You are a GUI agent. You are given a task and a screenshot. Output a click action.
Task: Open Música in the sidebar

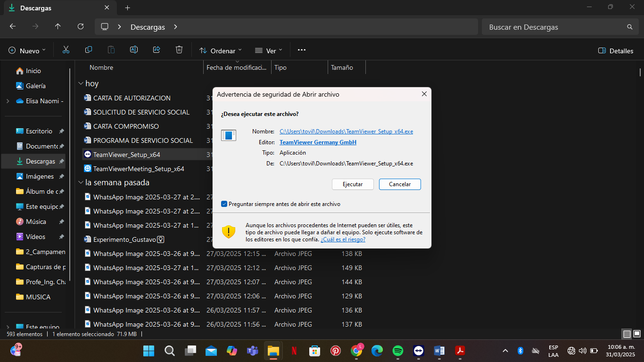tap(35, 222)
